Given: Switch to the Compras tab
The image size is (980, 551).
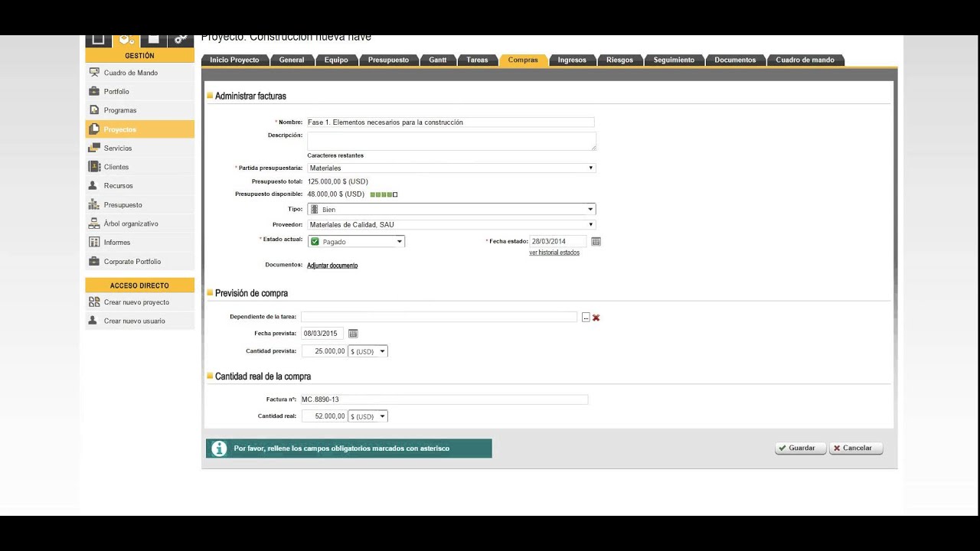Looking at the screenshot, I should click(523, 60).
